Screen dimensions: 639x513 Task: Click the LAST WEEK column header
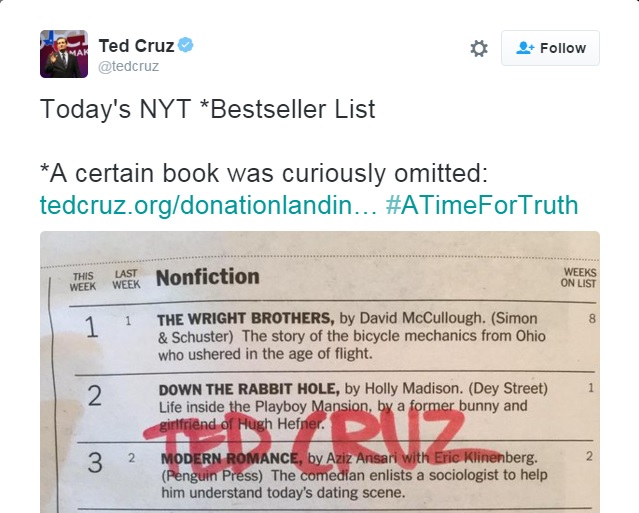pos(126,279)
